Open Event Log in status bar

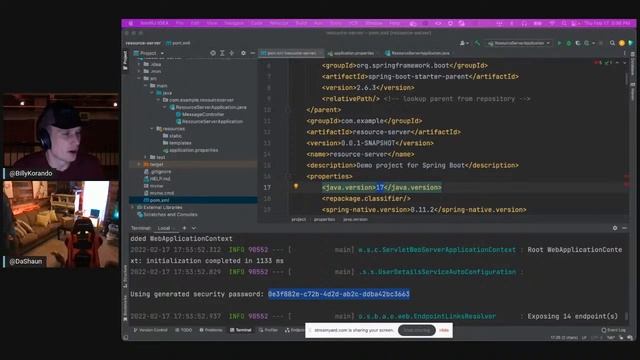click(613, 330)
